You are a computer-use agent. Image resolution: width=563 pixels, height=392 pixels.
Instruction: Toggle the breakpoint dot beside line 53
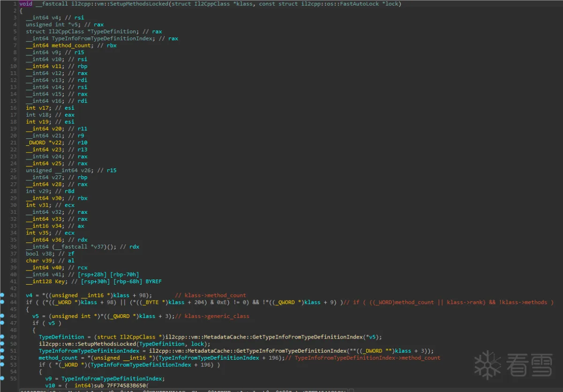click(x=2, y=365)
